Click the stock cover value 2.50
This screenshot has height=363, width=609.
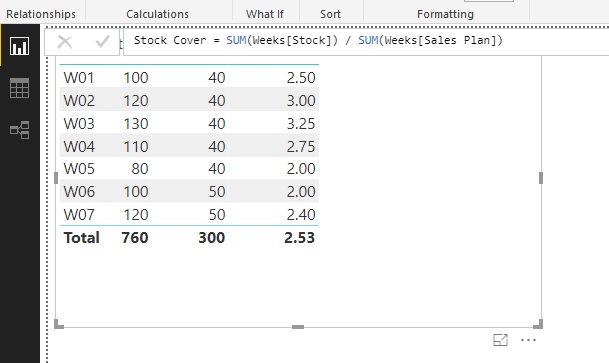point(301,78)
